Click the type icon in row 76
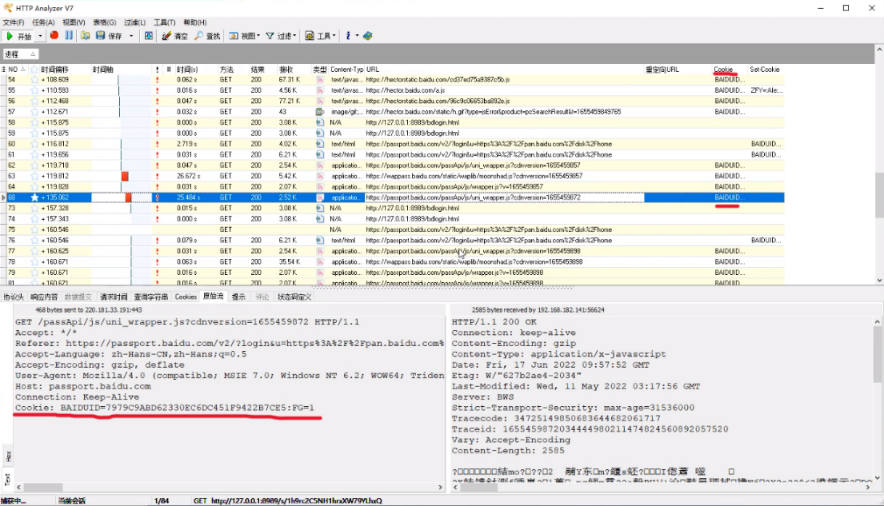This screenshot has height=506, width=884. pos(320,241)
